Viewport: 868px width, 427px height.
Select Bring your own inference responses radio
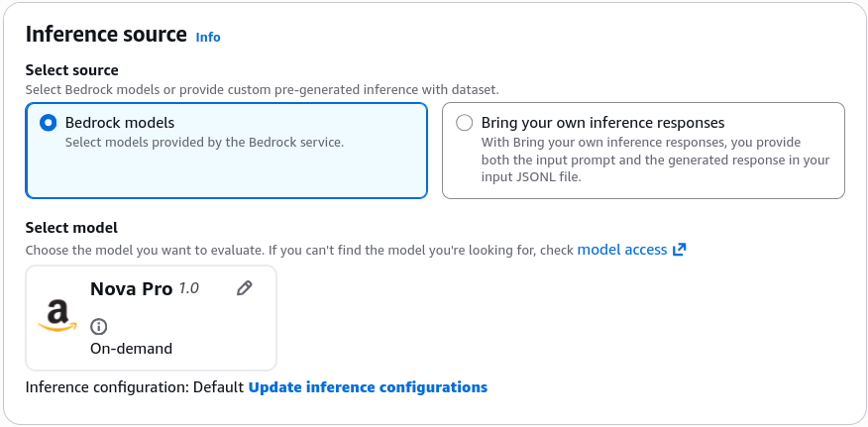(464, 123)
